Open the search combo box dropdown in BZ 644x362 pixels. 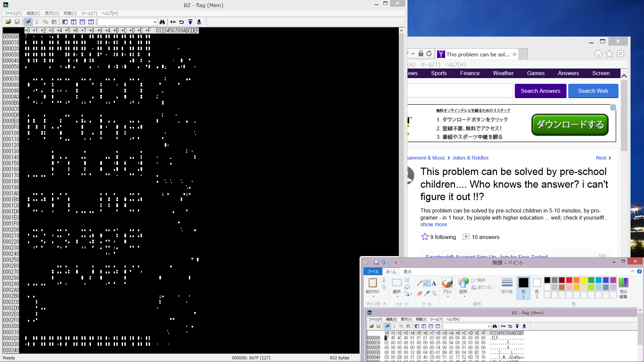pyautogui.click(x=155, y=22)
